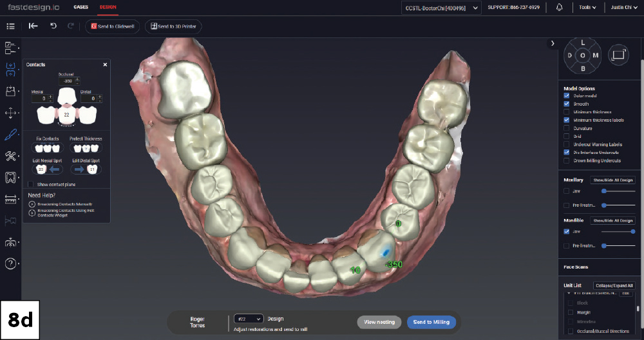Redo the last action
The image size is (644, 340).
point(71,26)
